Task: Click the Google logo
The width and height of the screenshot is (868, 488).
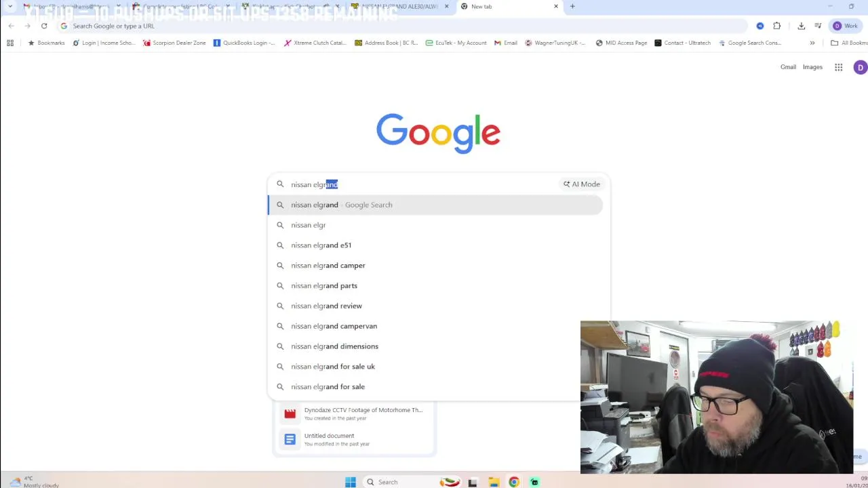Action: 438,133
